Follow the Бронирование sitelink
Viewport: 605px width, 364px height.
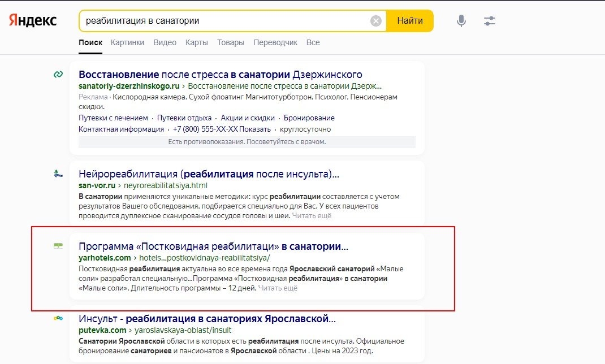click(309, 118)
